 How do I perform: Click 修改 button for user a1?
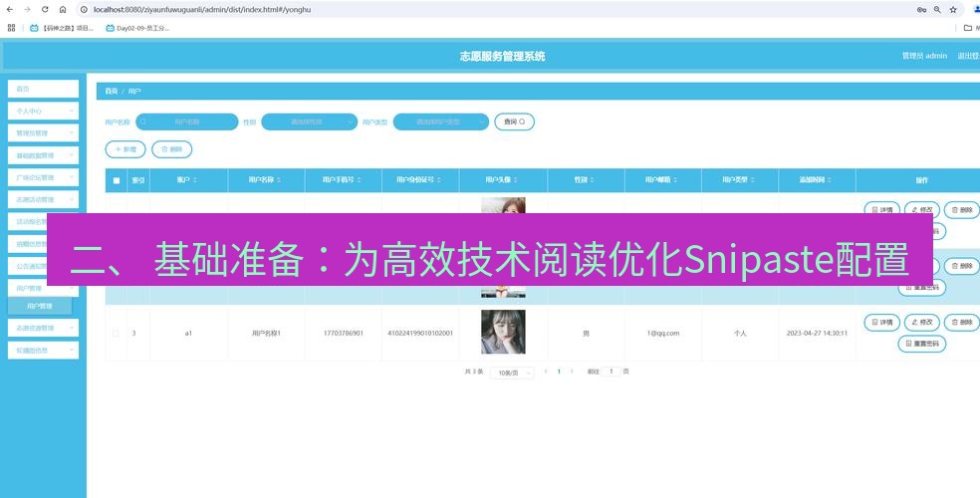922,323
